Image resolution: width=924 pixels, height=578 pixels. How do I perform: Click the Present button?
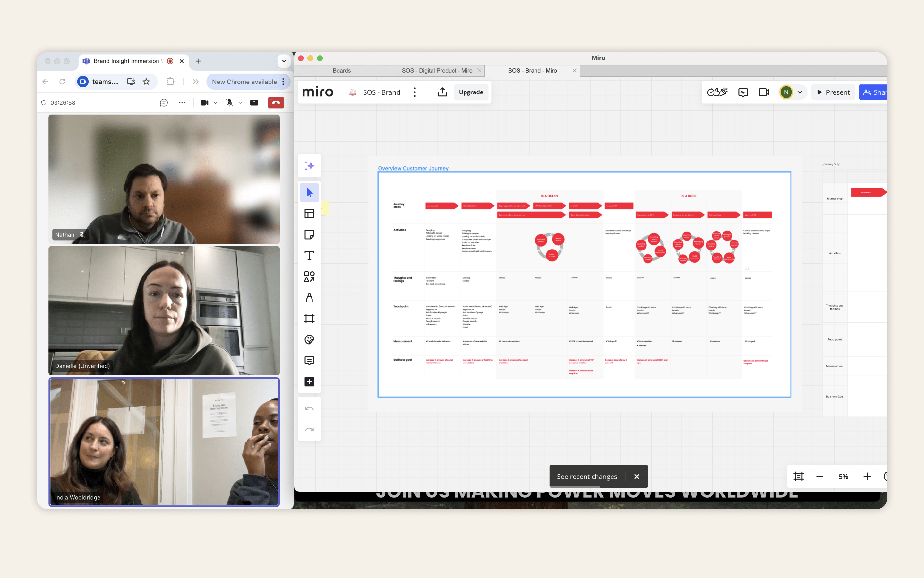coord(833,92)
